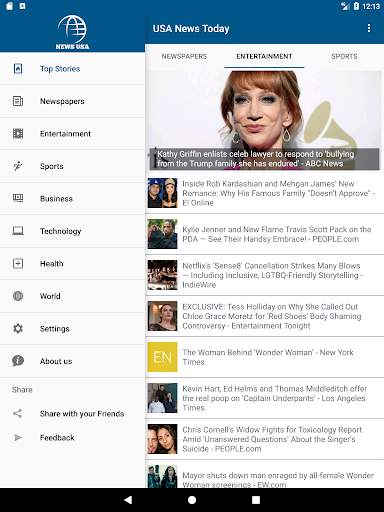Open the Chris Cornell article thumbnail

point(162,439)
